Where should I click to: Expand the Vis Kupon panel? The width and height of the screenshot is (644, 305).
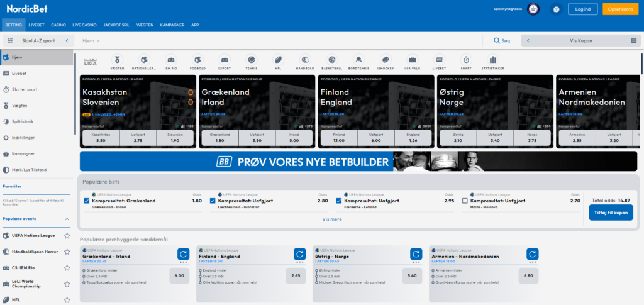point(580,41)
